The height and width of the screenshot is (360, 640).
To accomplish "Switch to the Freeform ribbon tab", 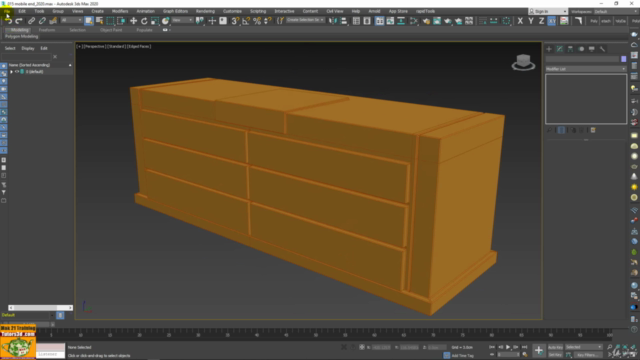I will [47, 30].
